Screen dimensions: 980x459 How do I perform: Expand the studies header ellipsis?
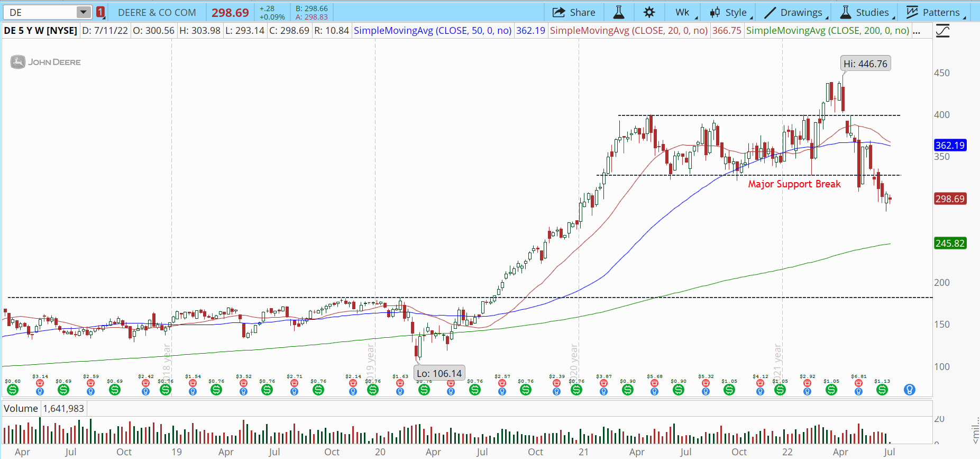click(x=917, y=31)
